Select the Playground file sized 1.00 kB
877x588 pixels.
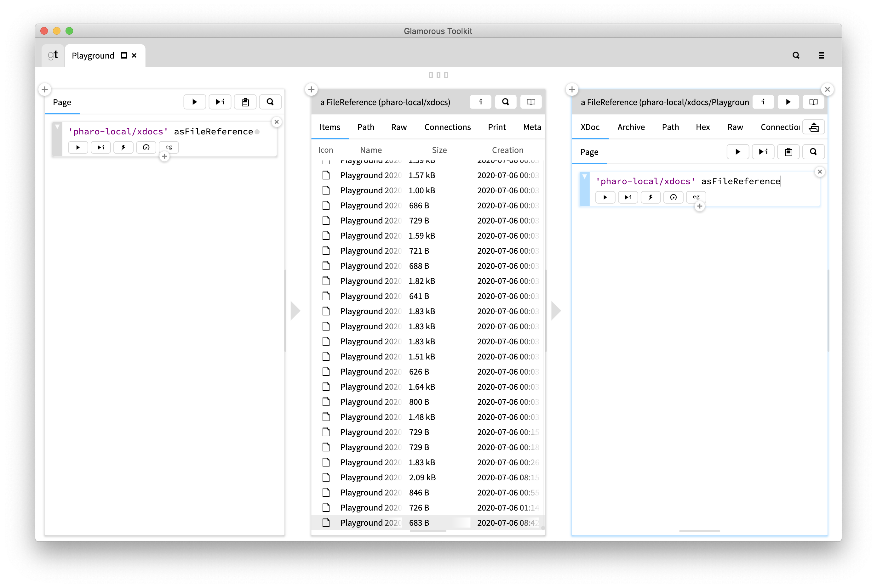point(427,190)
